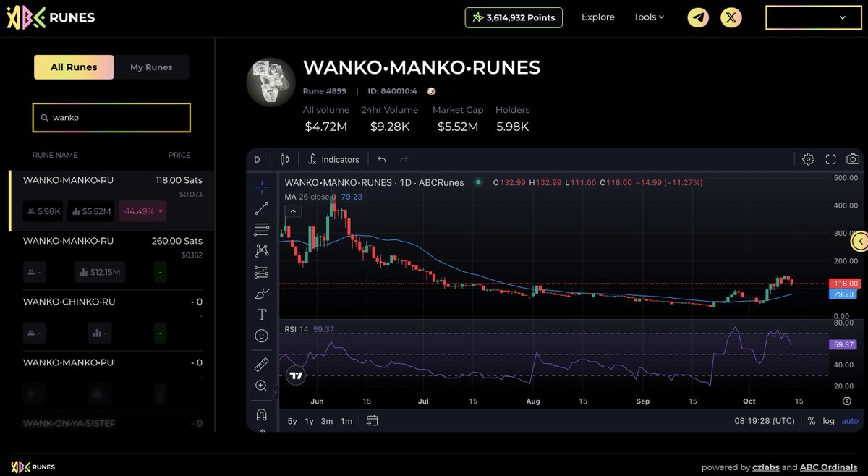868x476 pixels.
Task: Select the text annotation tool
Action: [x=261, y=315]
